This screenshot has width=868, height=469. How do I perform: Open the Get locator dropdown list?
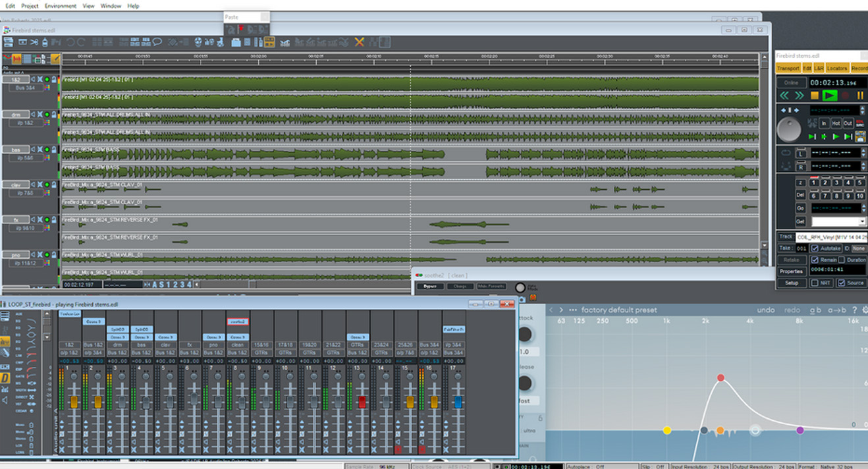tap(862, 221)
